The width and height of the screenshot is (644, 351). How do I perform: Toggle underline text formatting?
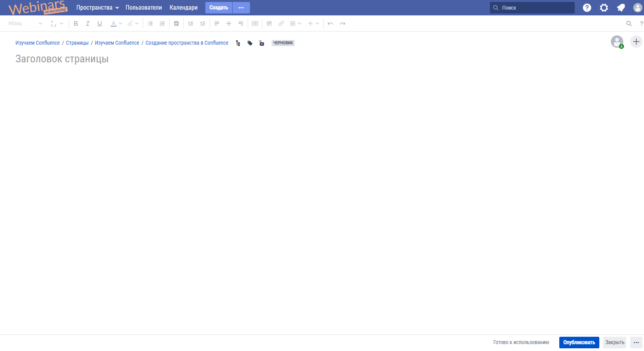click(100, 23)
